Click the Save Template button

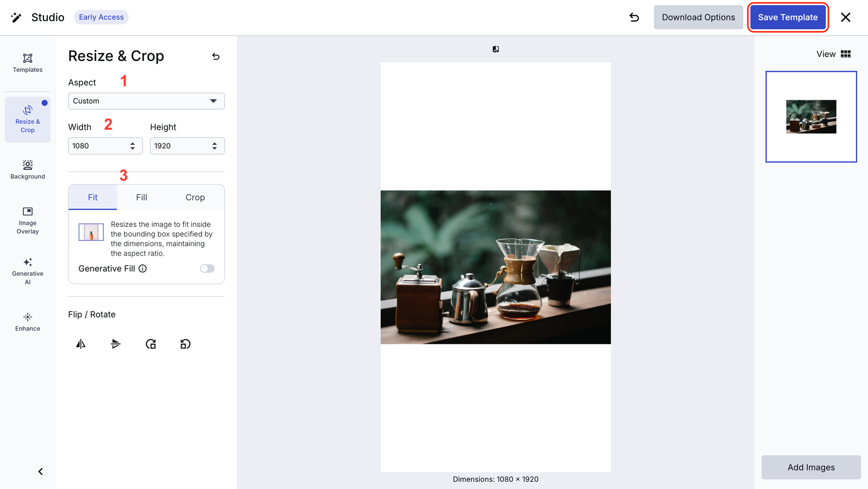point(788,17)
